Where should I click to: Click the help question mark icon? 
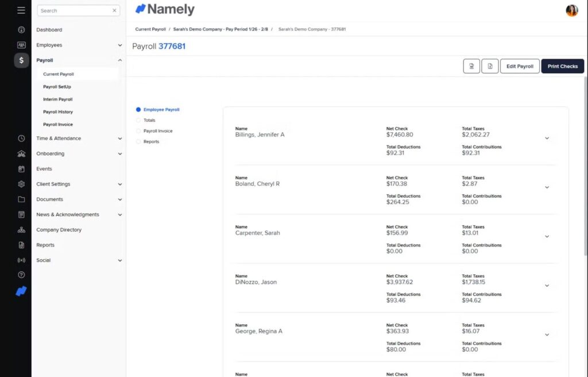tap(21, 275)
